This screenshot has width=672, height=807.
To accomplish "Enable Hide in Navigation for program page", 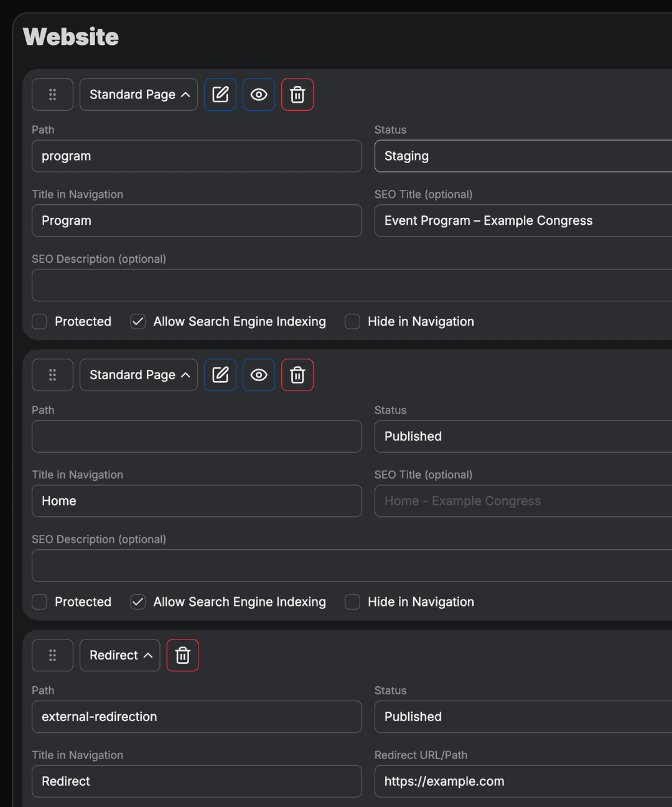I will click(353, 321).
